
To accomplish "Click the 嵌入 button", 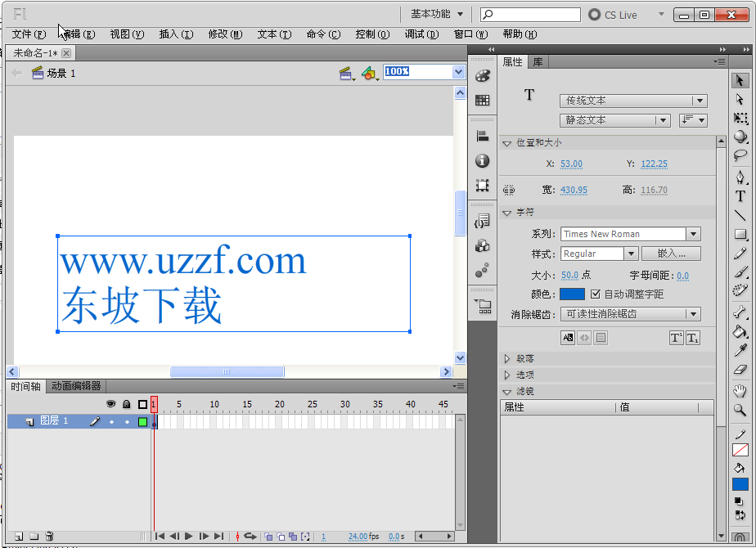I will click(672, 254).
